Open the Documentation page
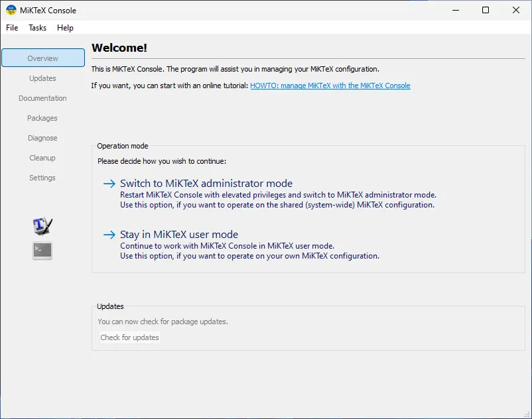Screen dimensions: 532x419 point(42,98)
